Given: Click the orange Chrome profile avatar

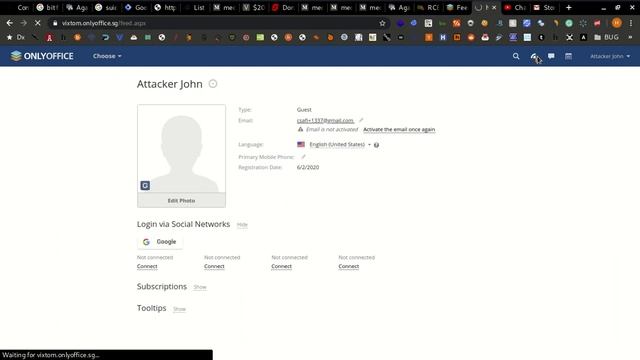Looking at the screenshot, I should point(617,23).
